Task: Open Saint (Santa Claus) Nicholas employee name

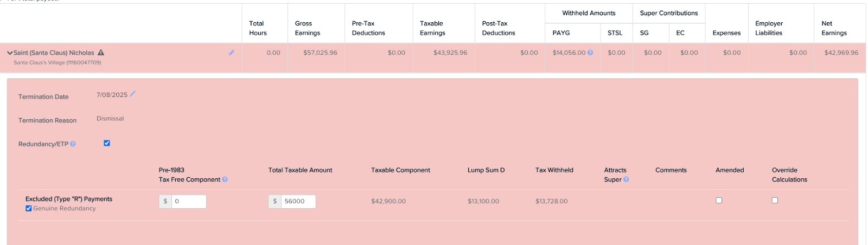Action: pos(54,53)
